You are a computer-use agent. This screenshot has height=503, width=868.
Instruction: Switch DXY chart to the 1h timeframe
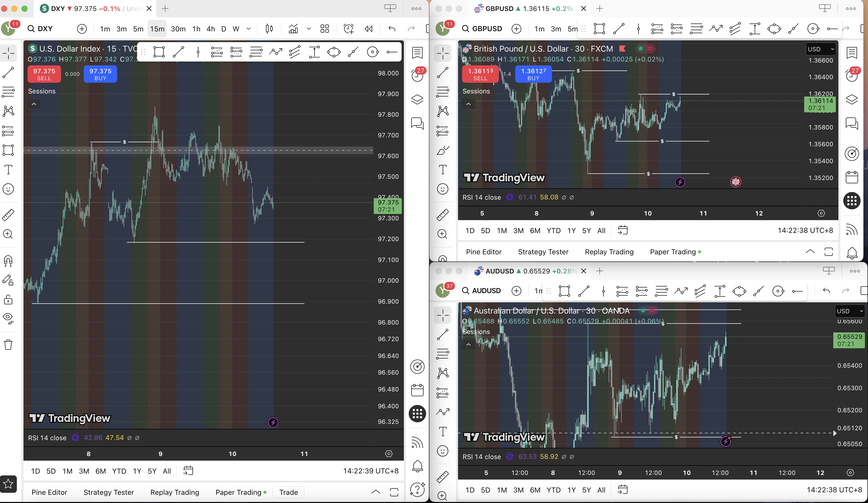(x=196, y=29)
